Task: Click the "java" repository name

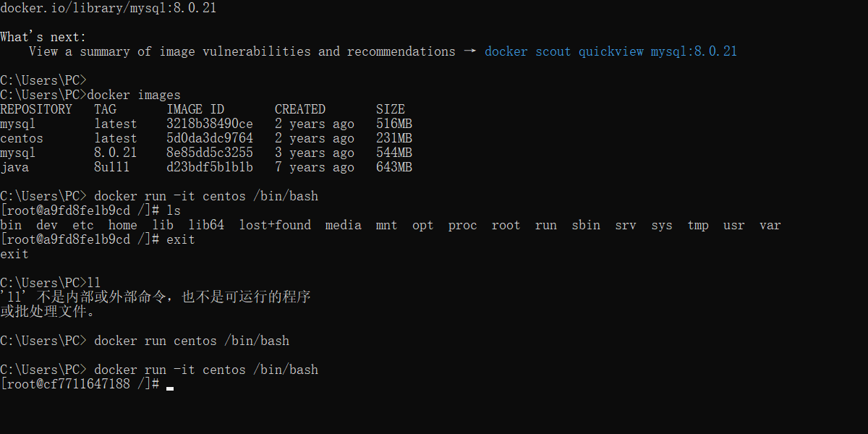Action: (14, 167)
